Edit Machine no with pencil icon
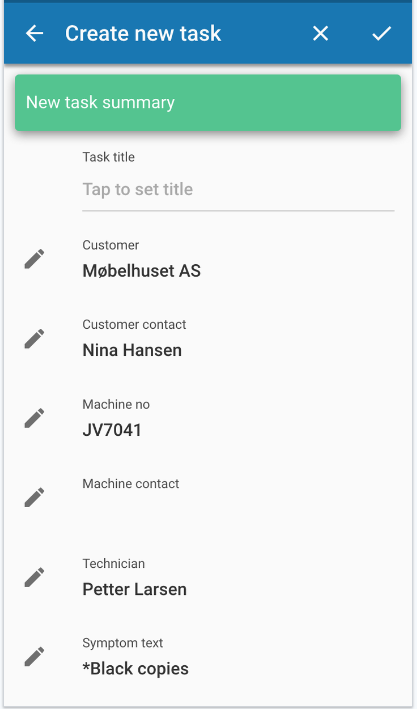The width and height of the screenshot is (417, 709). (34, 418)
